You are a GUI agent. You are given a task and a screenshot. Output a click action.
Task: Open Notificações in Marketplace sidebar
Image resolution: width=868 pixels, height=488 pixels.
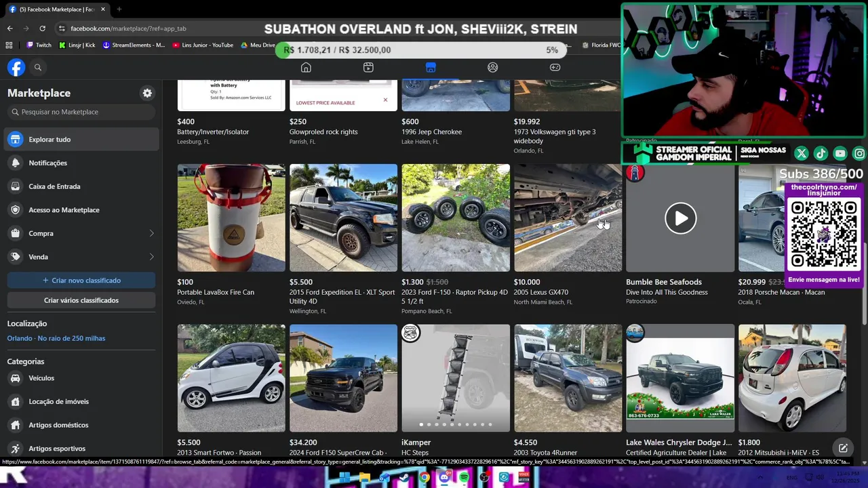(81, 163)
